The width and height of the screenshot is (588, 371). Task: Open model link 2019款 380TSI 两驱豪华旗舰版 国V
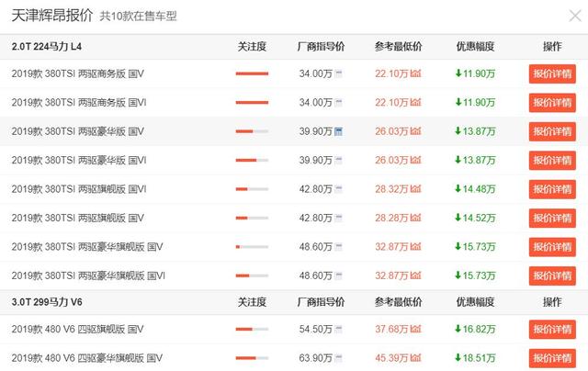[x=87, y=247]
